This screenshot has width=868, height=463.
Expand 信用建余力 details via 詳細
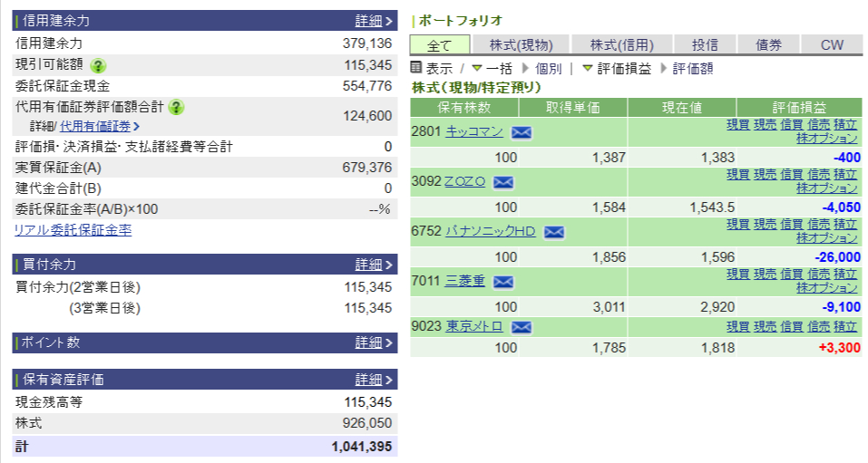coord(374,20)
